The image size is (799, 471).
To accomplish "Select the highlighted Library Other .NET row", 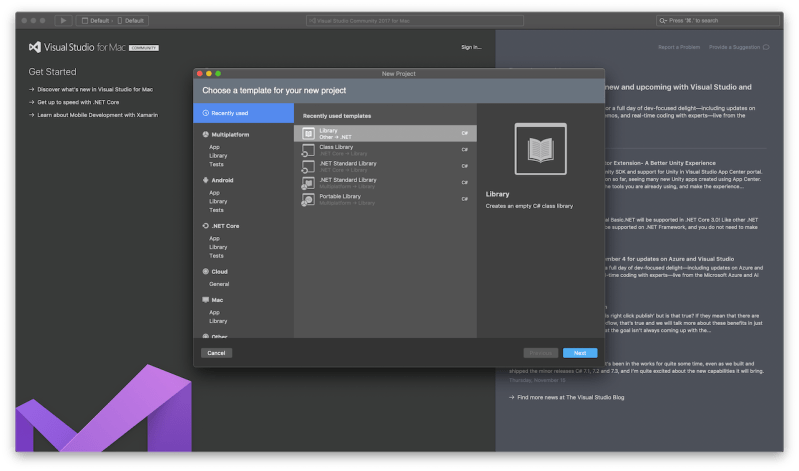I will (x=385, y=134).
